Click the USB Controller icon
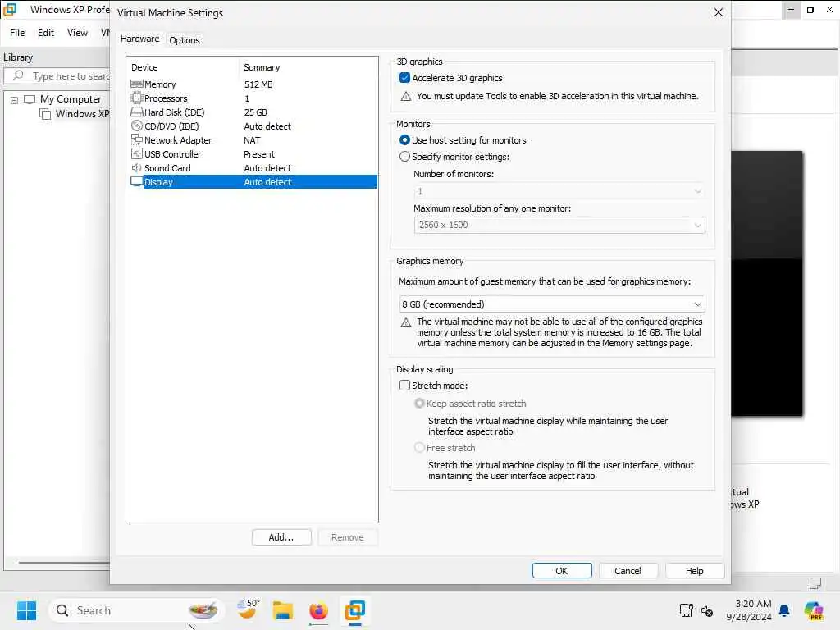The image size is (840, 630). click(137, 153)
